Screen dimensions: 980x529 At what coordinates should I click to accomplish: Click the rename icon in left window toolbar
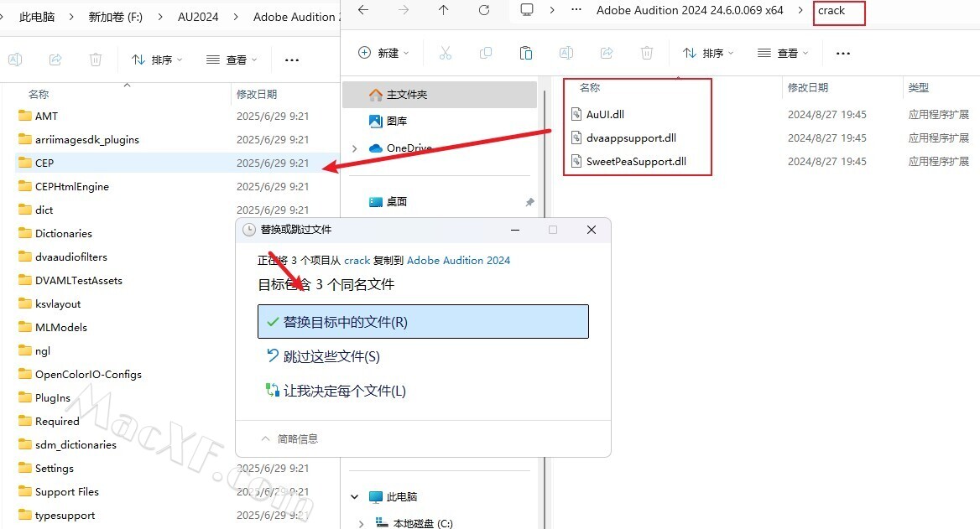pos(15,60)
